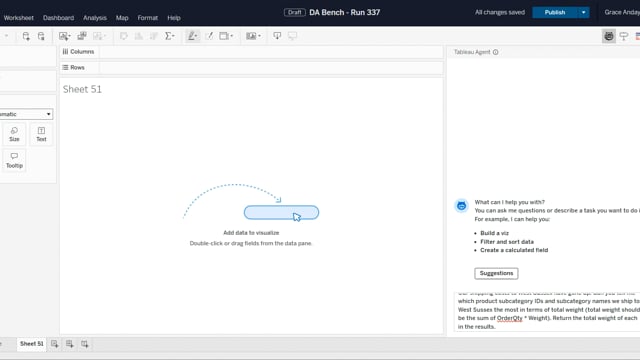The height and width of the screenshot is (360, 640).
Task: Open the Publish dropdown arrow
Action: coord(584,13)
